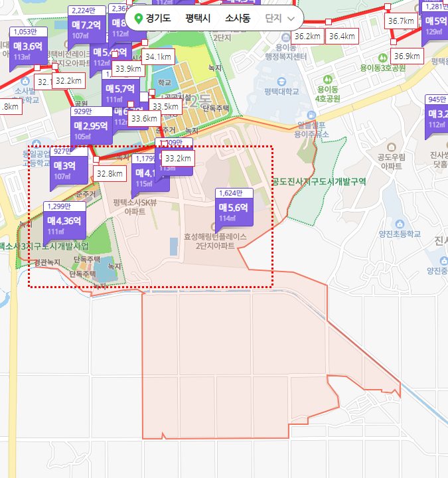Click the 평택소사SK뷰 아파트 map label
Viewport: 448px width, 478px height.
135,207
